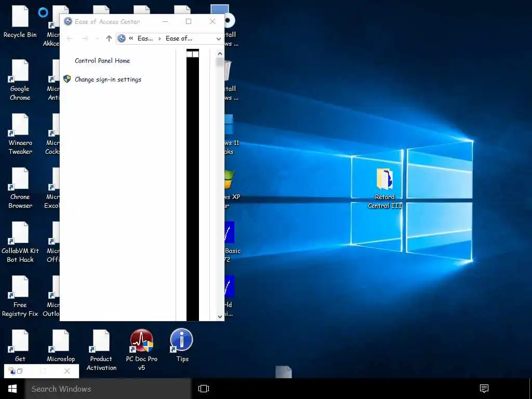The image size is (532, 399).
Task: Restore the small minimized window above Start
Action: coord(20,371)
